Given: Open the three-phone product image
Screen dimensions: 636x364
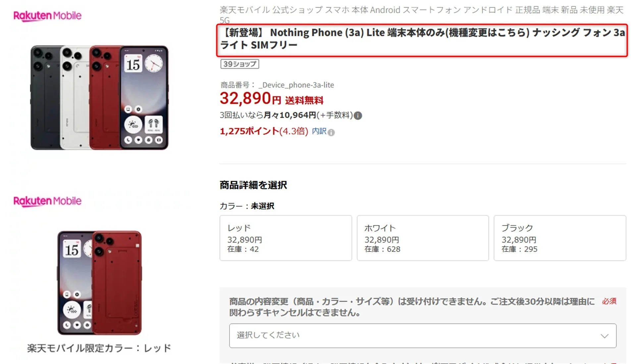Looking at the screenshot, I should click(99, 98).
